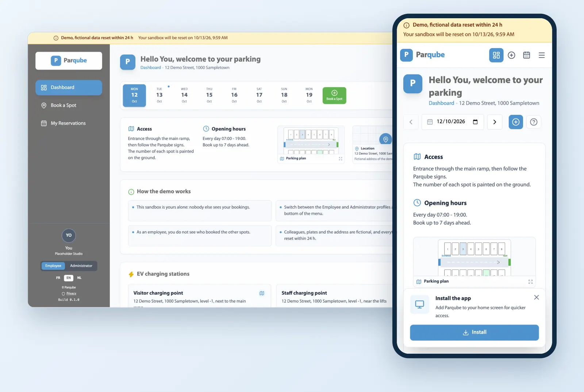Switch to the Administrator profile
The image size is (584, 392).
click(x=81, y=266)
